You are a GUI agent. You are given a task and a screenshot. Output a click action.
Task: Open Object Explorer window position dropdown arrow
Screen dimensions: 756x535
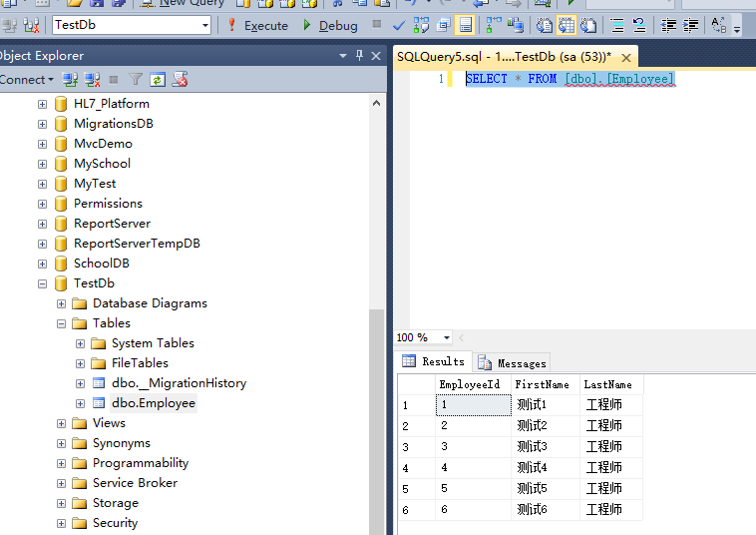click(343, 56)
